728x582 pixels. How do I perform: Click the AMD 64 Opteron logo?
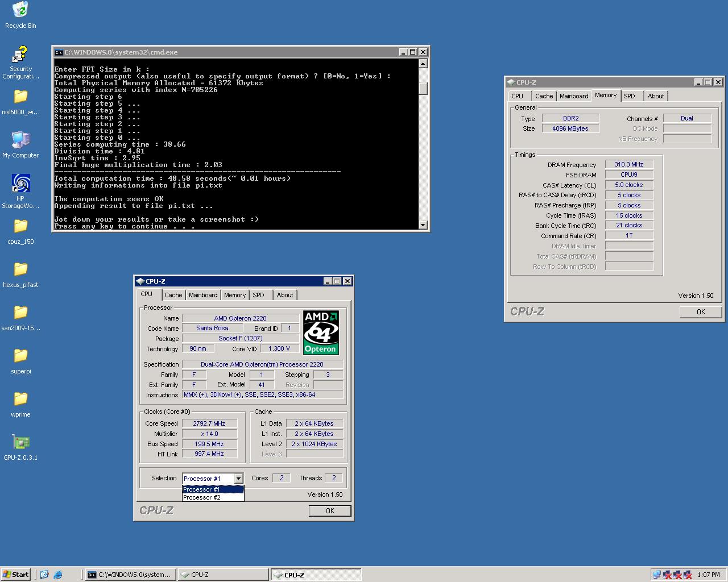pyautogui.click(x=321, y=332)
